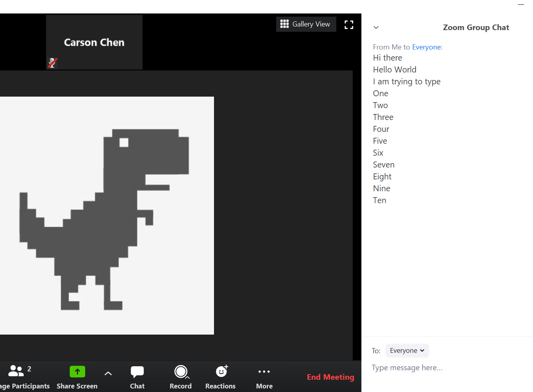The image size is (533, 392).
Task: Click the 'Two' chat message
Action: (x=380, y=105)
